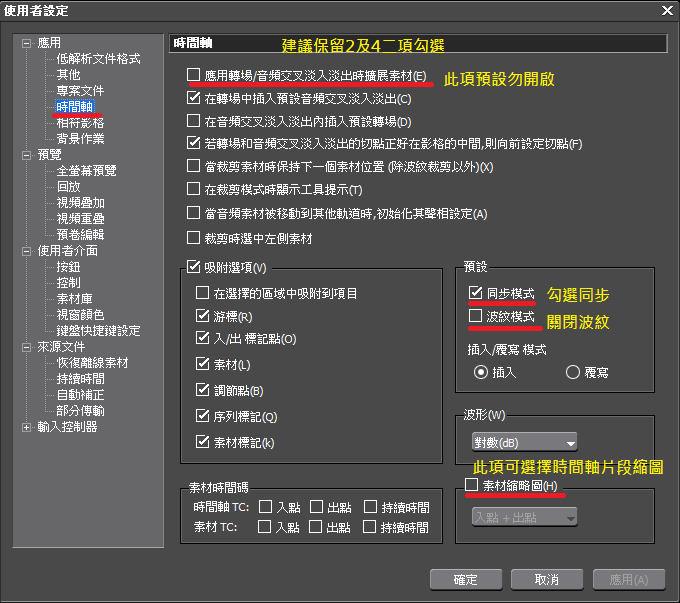Select the 覆寫 radio button

point(573,372)
